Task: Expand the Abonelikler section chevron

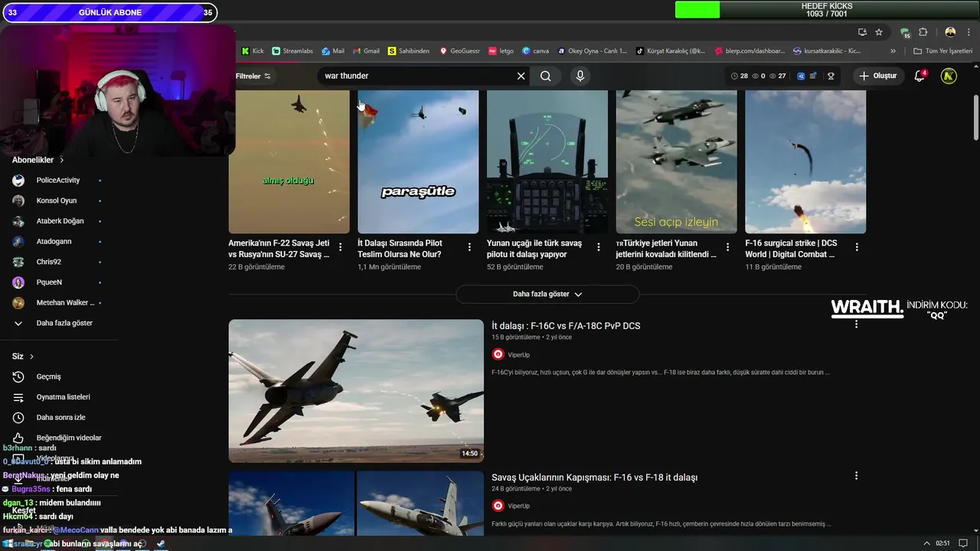Action: (62, 160)
